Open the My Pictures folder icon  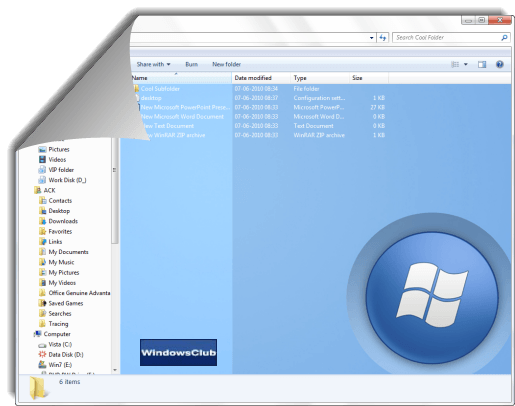coord(42,273)
